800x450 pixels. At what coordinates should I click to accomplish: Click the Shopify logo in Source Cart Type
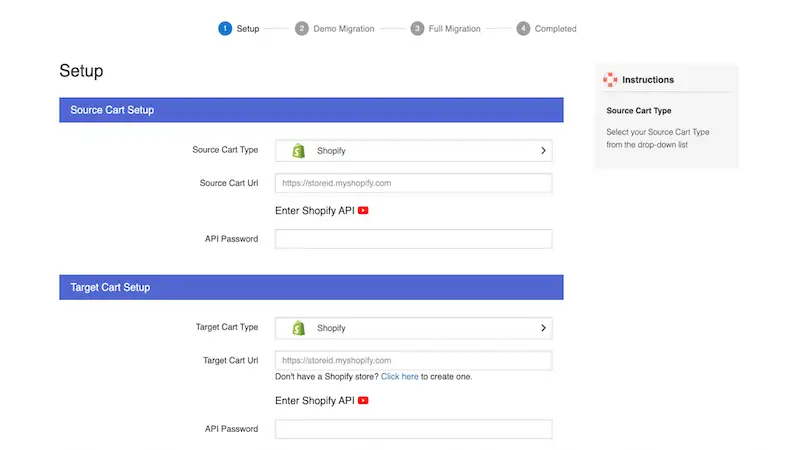pos(298,151)
